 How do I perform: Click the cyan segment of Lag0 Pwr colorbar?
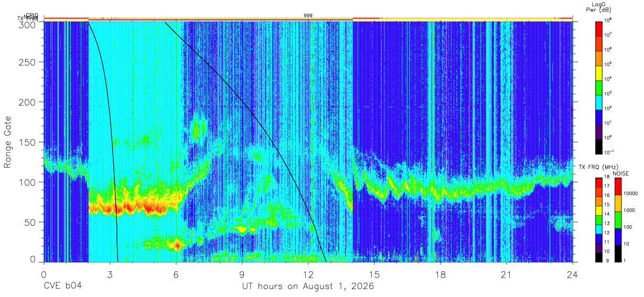(x=599, y=102)
